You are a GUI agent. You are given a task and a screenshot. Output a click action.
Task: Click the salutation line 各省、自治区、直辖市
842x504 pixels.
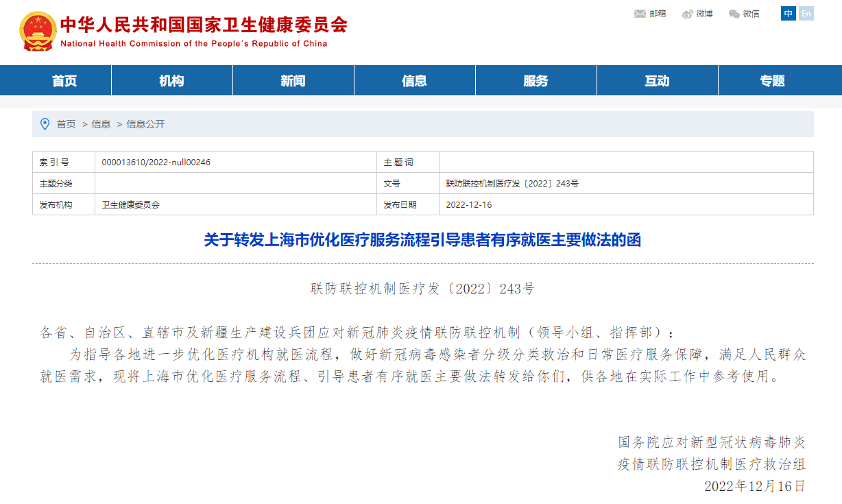click(357, 333)
